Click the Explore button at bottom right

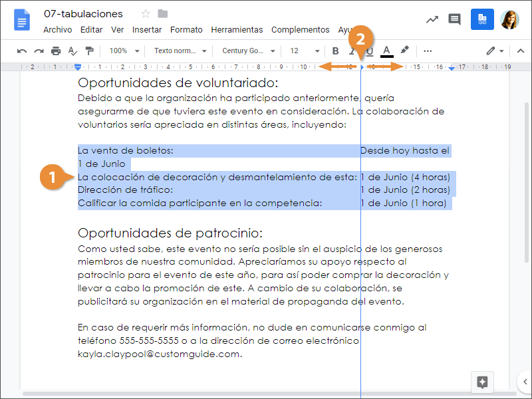pos(483,382)
